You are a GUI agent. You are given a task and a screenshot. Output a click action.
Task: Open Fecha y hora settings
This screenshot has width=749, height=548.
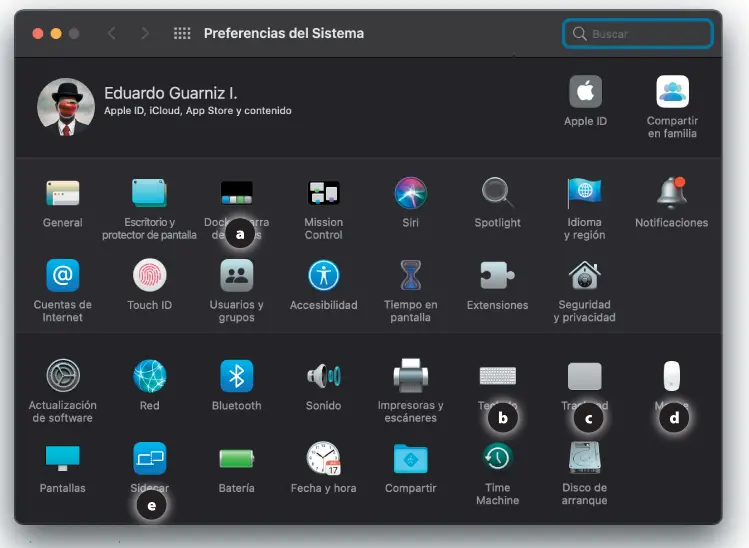tap(323, 458)
